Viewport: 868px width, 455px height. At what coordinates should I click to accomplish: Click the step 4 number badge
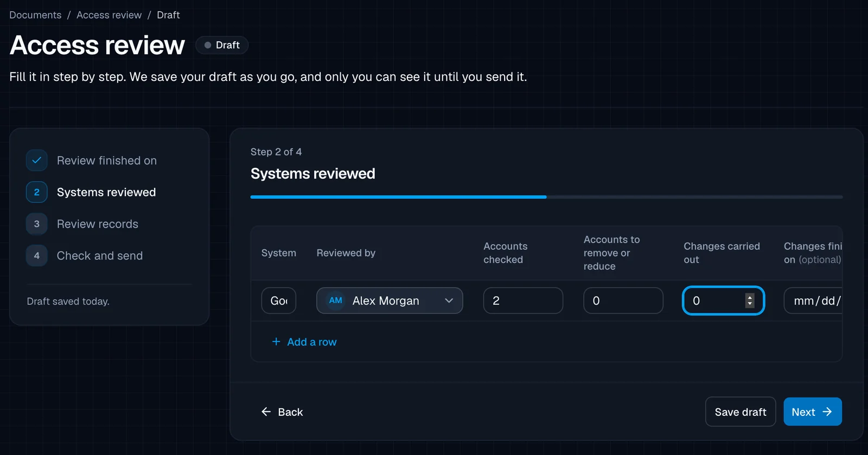[36, 256]
